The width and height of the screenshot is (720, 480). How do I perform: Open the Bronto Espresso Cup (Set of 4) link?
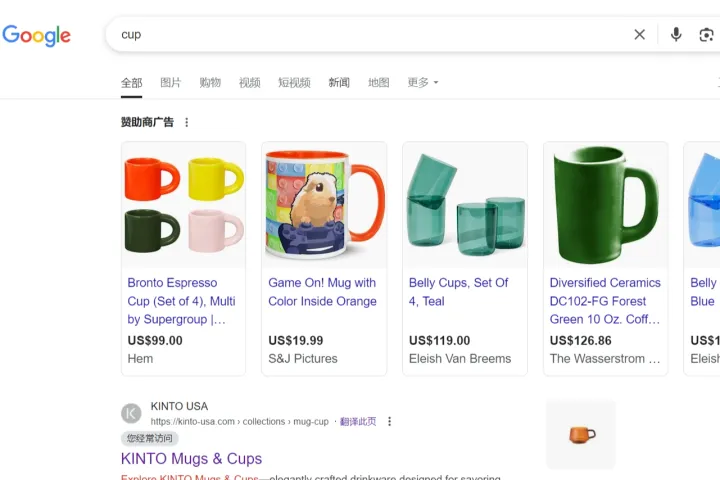181,301
